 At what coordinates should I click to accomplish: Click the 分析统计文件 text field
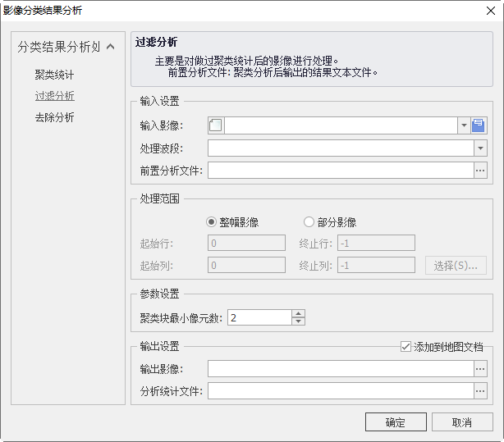point(340,391)
